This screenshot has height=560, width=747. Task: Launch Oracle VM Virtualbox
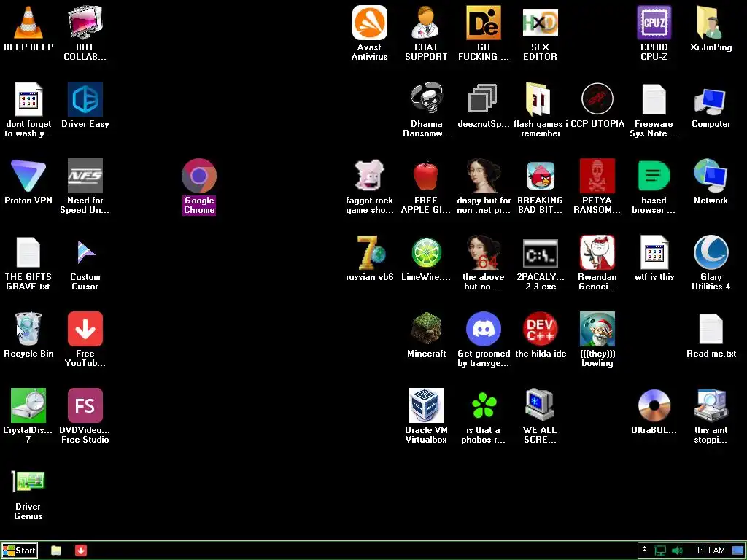click(x=426, y=405)
